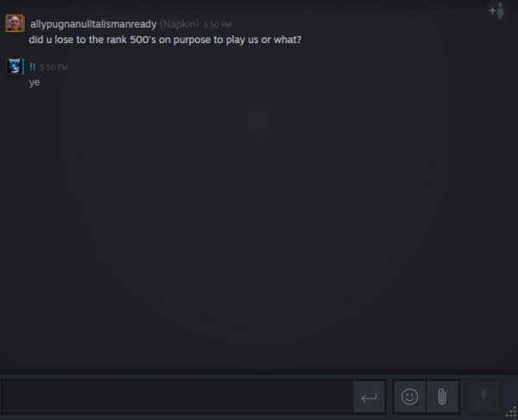The width and height of the screenshot is (518, 420).
Task: Open the paperclip attachment button
Action: pyautogui.click(x=442, y=397)
